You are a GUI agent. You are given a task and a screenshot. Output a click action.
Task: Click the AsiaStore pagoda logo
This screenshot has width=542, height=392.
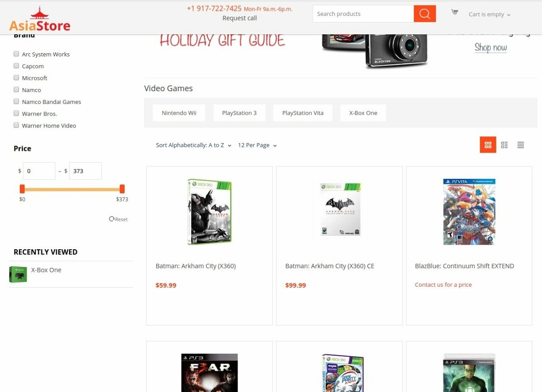(x=40, y=19)
